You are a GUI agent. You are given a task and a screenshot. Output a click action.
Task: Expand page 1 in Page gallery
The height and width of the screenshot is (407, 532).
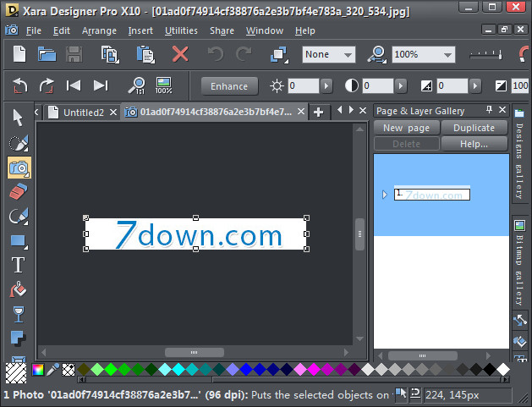point(384,195)
